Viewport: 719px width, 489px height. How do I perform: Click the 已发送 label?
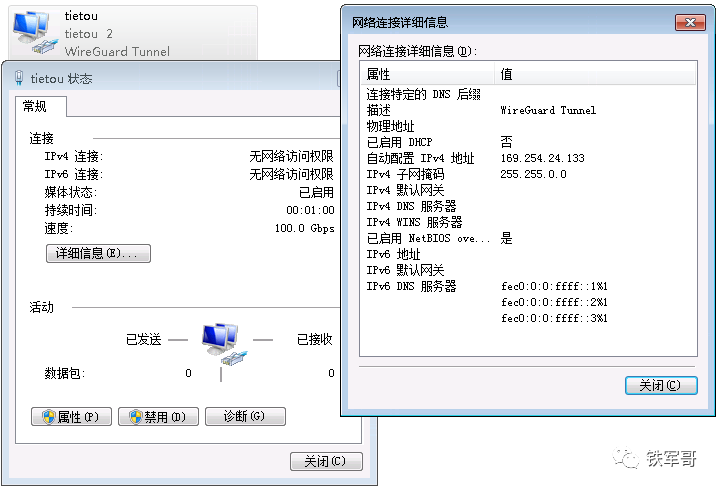tap(144, 339)
